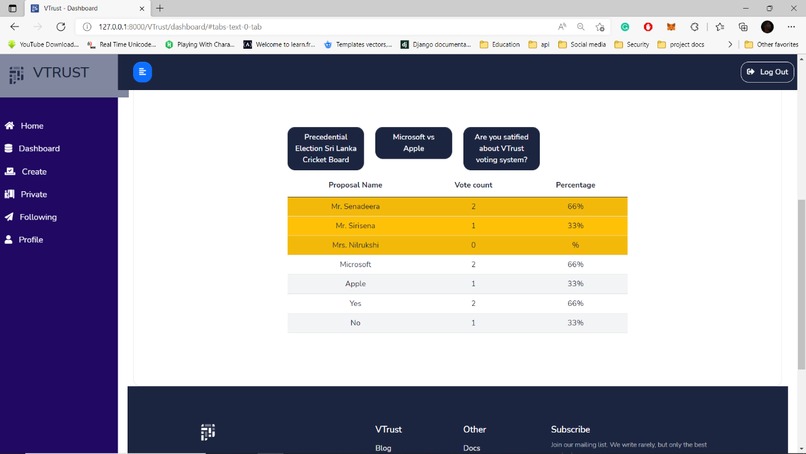This screenshot has width=806, height=454.
Task: Go back with browser back arrow
Action: pyautogui.click(x=14, y=27)
